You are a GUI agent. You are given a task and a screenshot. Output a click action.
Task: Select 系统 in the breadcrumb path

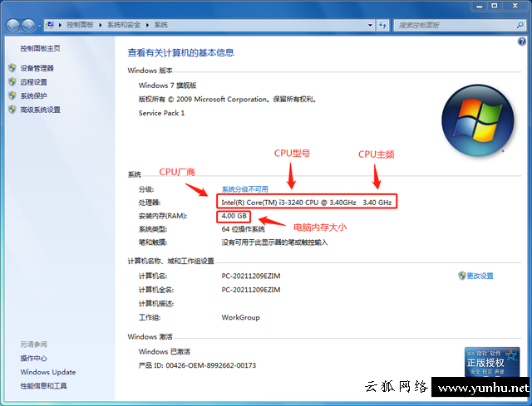tap(160, 25)
